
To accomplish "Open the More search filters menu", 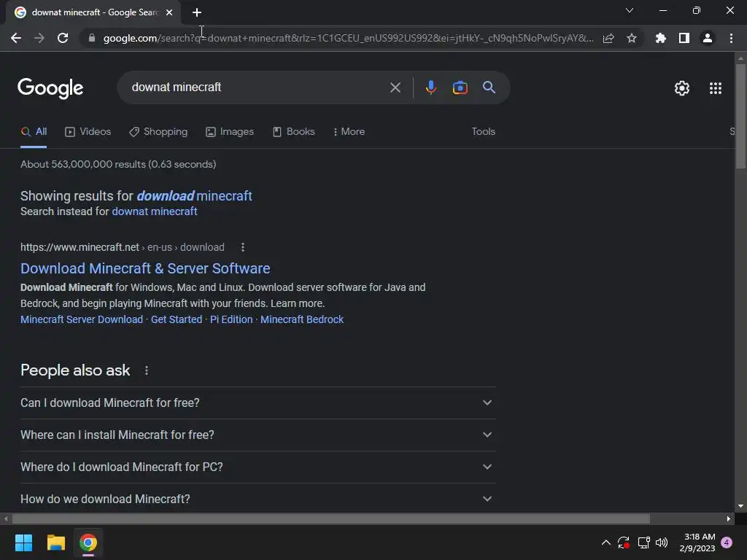I will (x=349, y=132).
